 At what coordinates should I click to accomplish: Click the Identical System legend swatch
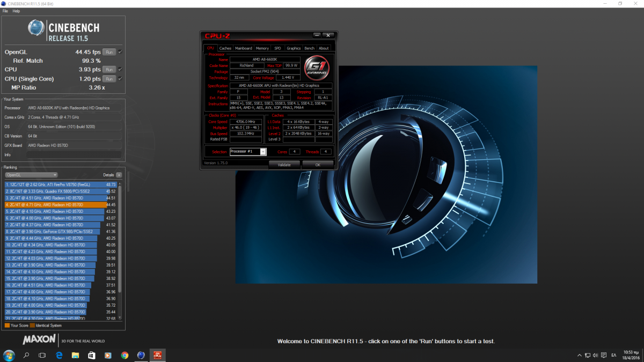coord(32,325)
